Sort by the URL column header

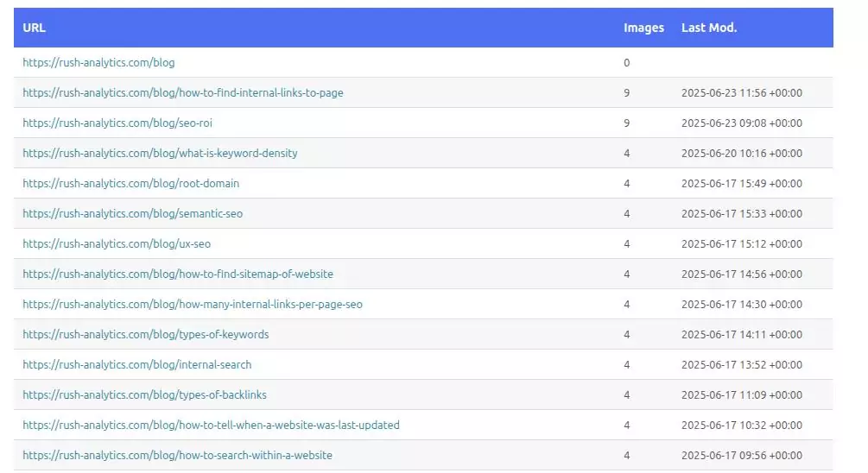click(35, 28)
